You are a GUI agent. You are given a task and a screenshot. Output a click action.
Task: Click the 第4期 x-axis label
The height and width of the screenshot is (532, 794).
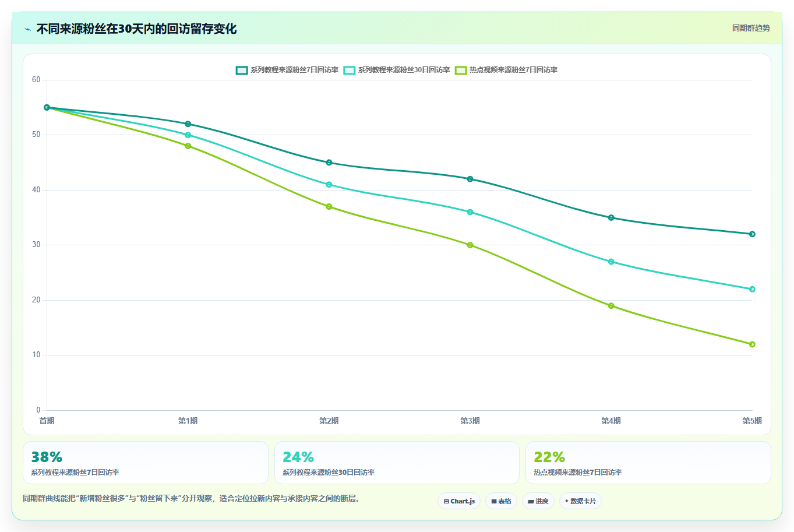[x=611, y=421]
